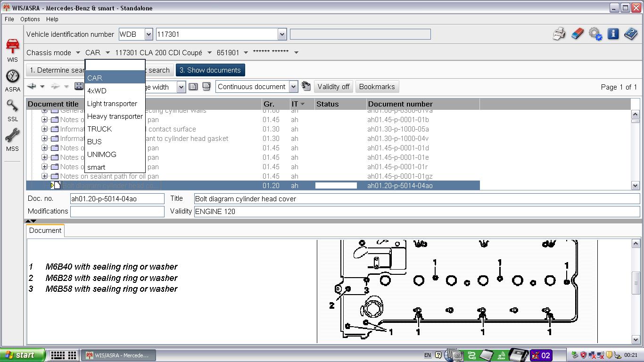Image resolution: width=644 pixels, height=362 pixels.
Task: Click the Bookmarks button
Action: point(377,87)
